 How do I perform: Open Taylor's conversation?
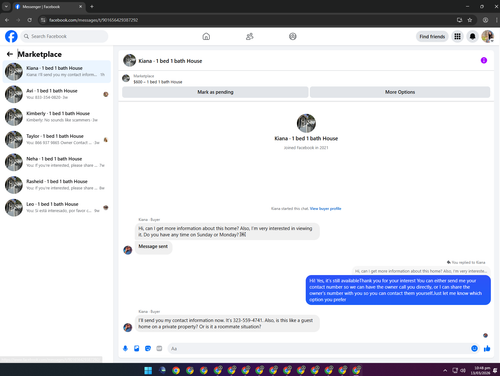point(57,139)
